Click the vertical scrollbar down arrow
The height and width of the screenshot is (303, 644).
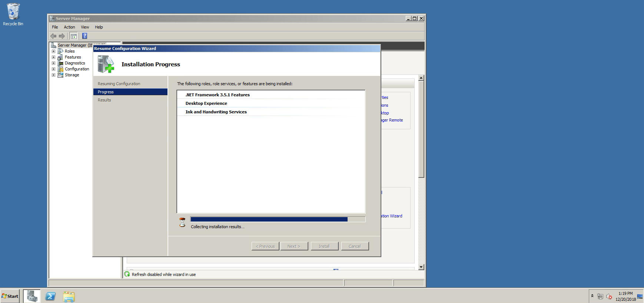421,267
